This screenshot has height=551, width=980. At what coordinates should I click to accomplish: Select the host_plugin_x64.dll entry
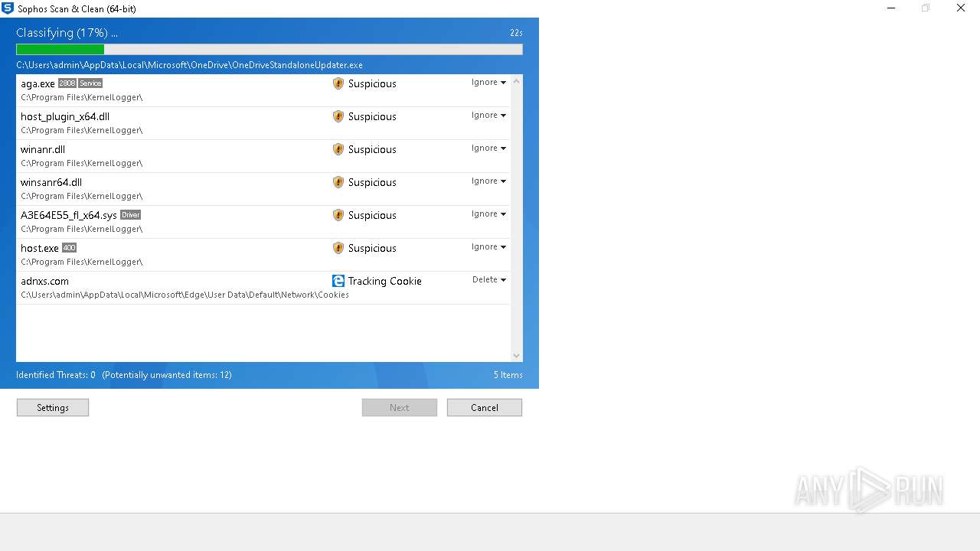tap(263, 123)
